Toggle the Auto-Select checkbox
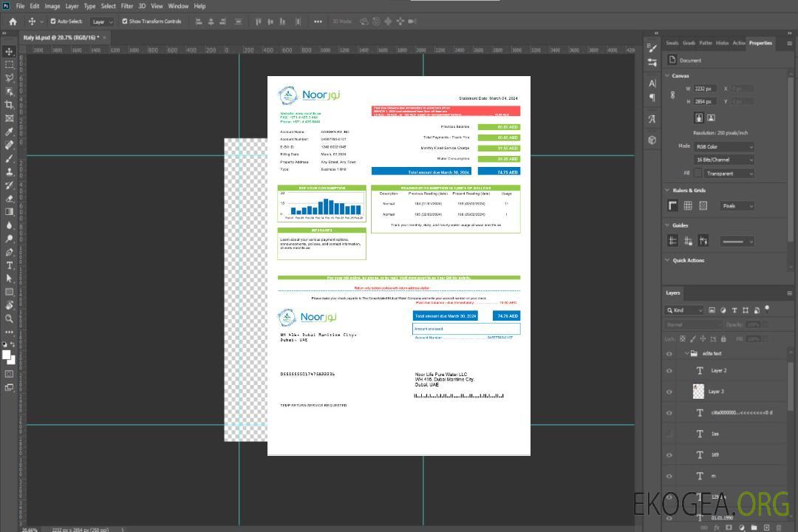This screenshot has height=532, width=798. coord(53,21)
